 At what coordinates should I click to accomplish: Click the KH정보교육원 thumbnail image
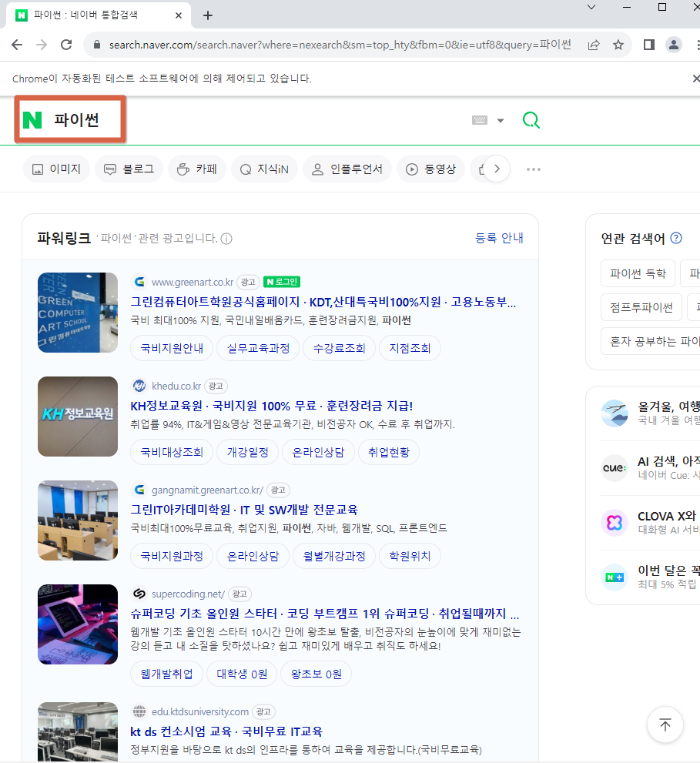tap(78, 417)
